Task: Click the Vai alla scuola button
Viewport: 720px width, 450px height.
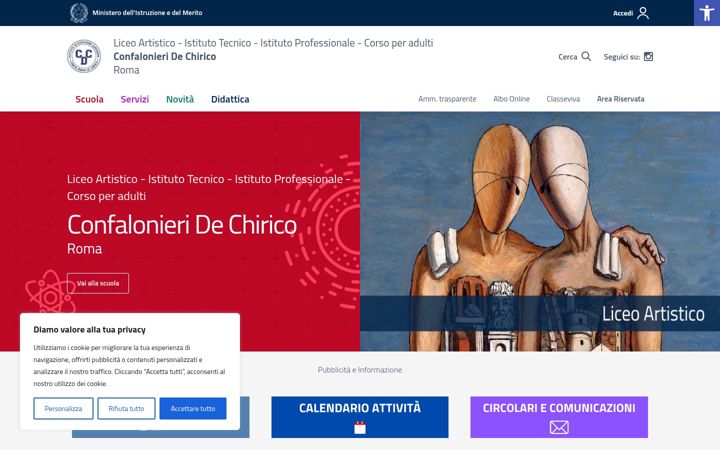Action: [98, 283]
